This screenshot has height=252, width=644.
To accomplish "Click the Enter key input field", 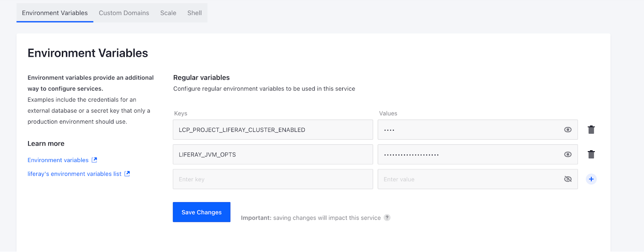I will click(272, 179).
